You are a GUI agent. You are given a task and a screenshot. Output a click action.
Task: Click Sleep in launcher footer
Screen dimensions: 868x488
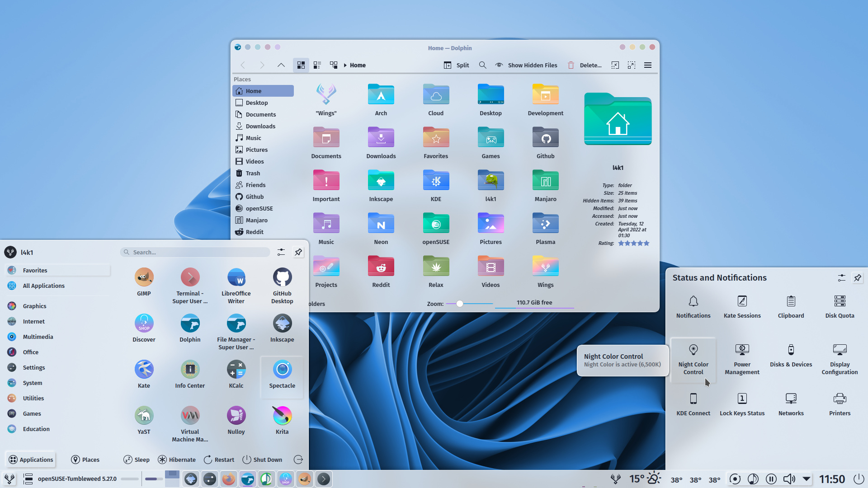(137, 460)
